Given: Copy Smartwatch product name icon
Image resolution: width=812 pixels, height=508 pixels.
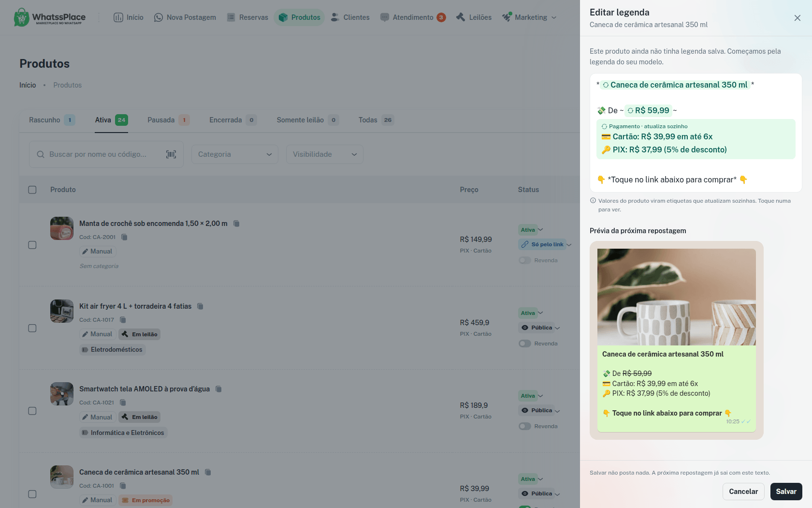Looking at the screenshot, I should [218, 389].
